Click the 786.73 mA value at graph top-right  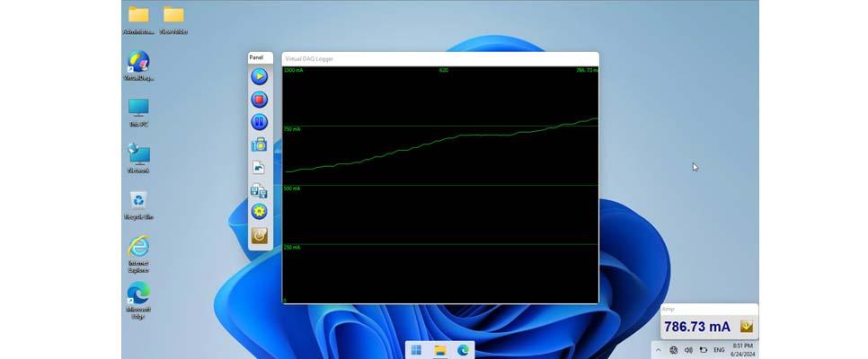(587, 70)
